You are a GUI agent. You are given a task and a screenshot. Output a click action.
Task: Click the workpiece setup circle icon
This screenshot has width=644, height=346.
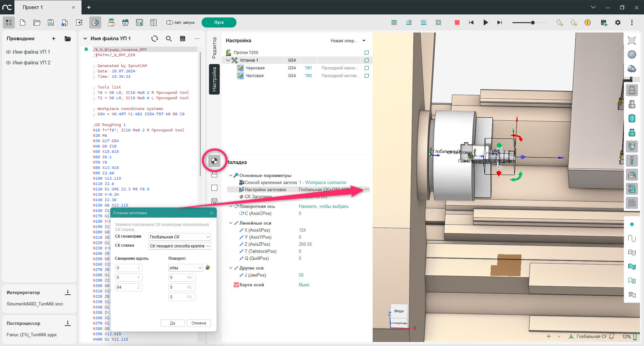(x=214, y=161)
